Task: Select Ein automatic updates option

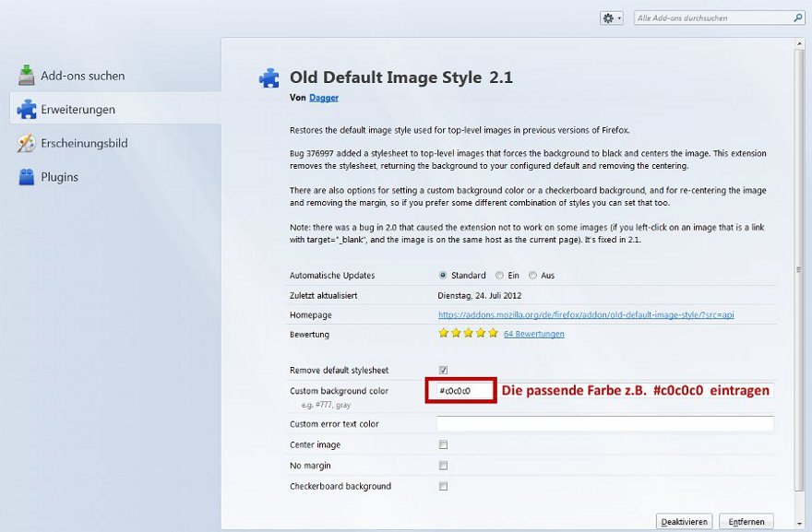Action: (x=499, y=276)
